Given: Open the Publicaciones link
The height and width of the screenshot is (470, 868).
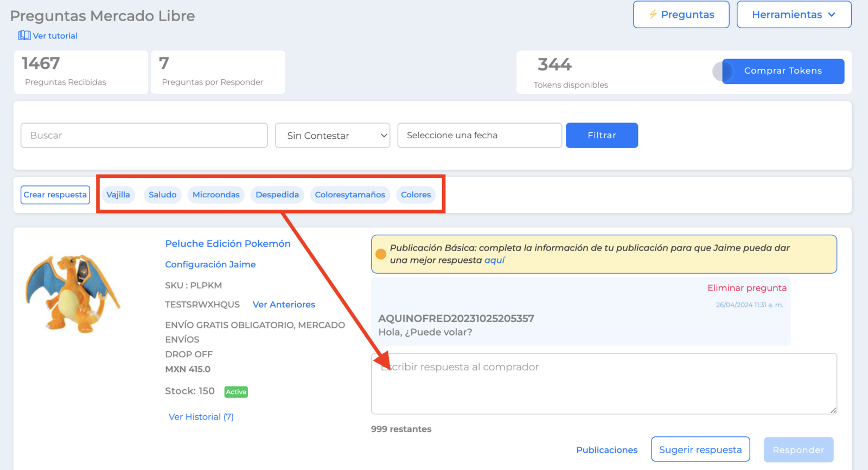Looking at the screenshot, I should [x=607, y=450].
